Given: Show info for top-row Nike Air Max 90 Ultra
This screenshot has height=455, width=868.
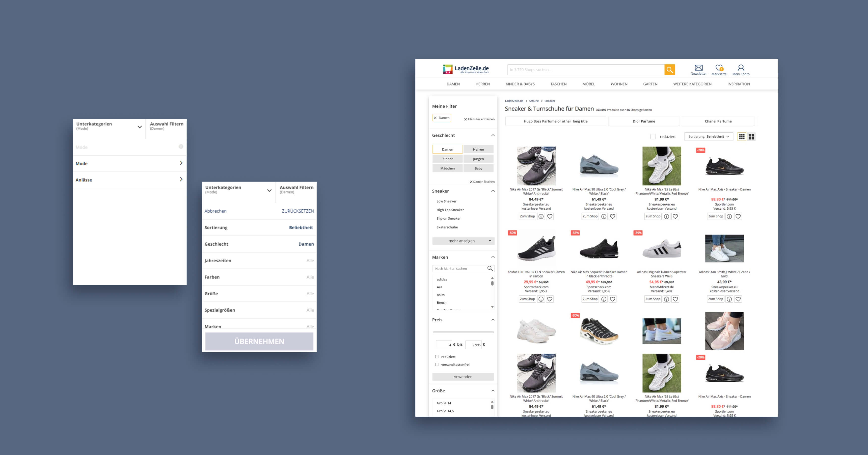Looking at the screenshot, I should click(x=604, y=217).
